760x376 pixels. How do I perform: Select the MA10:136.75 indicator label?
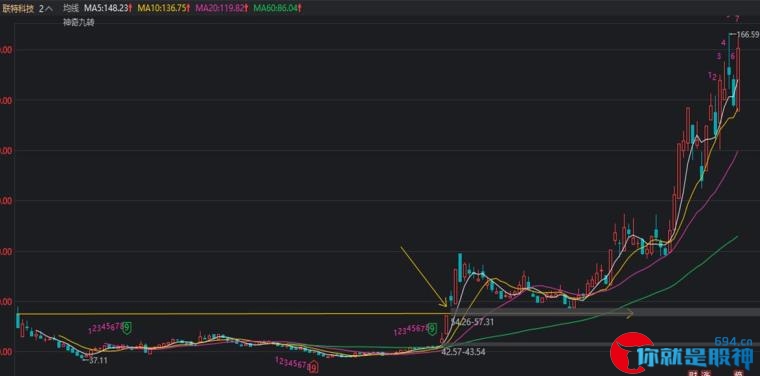click(x=163, y=9)
